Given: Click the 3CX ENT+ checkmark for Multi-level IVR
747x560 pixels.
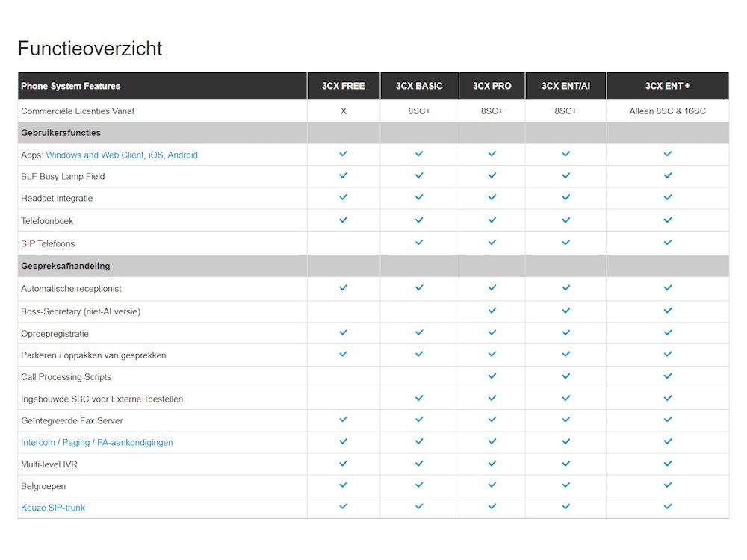Looking at the screenshot, I should click(668, 464).
